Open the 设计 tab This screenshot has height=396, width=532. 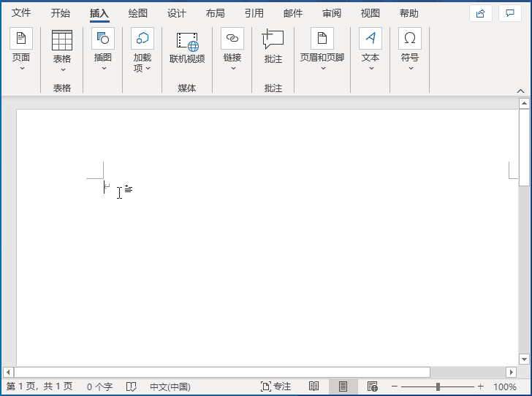(176, 13)
